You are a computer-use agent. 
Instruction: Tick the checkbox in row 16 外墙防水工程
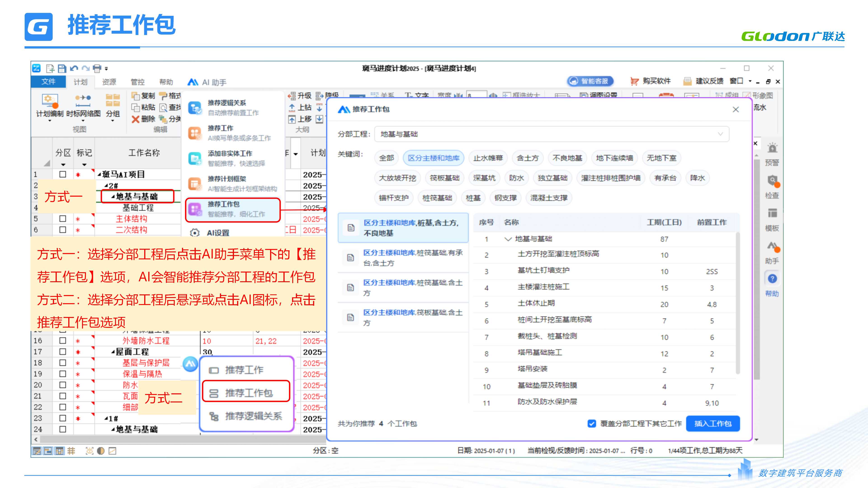(63, 340)
